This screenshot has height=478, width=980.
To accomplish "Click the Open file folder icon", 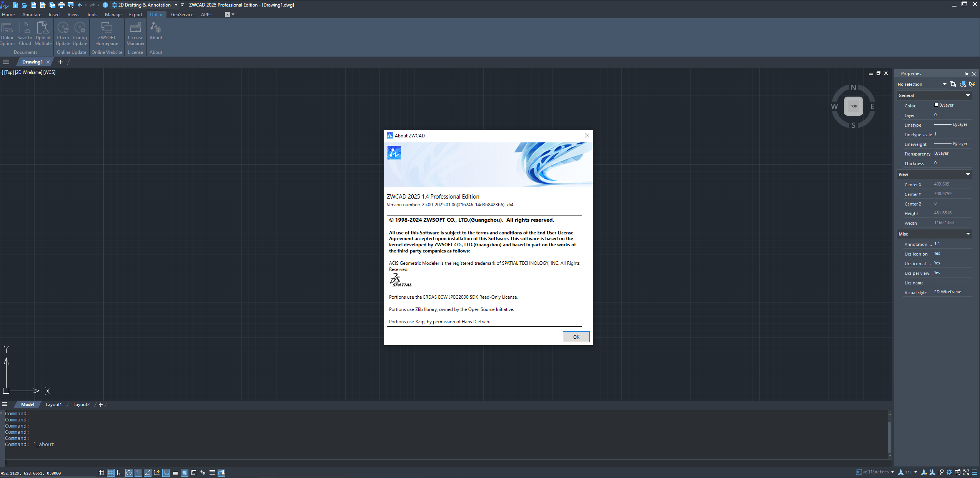I will (x=25, y=5).
